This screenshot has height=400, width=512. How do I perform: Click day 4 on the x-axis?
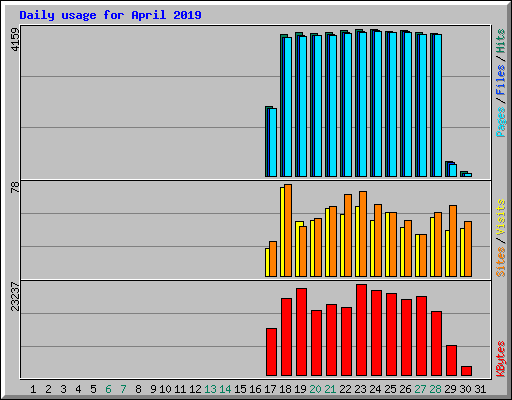(x=78, y=389)
